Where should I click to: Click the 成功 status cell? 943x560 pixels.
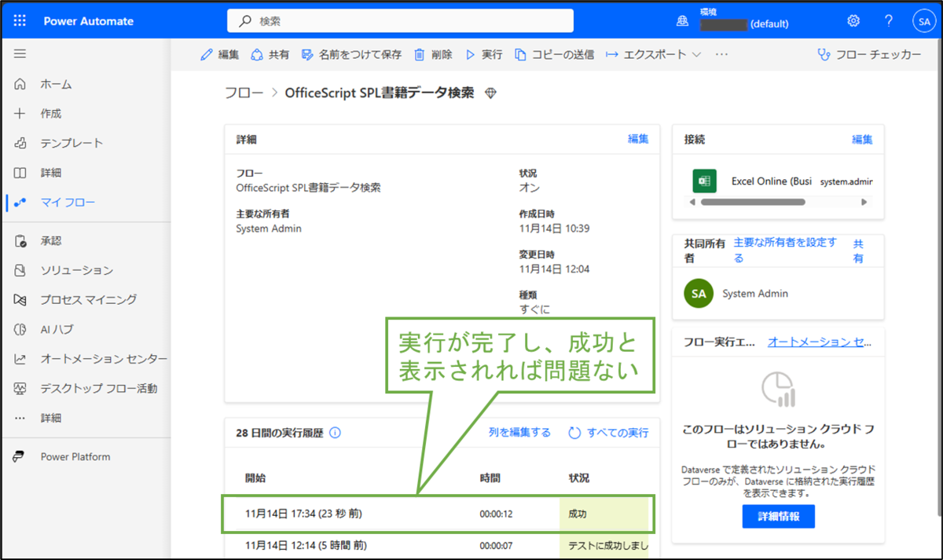[604, 514]
